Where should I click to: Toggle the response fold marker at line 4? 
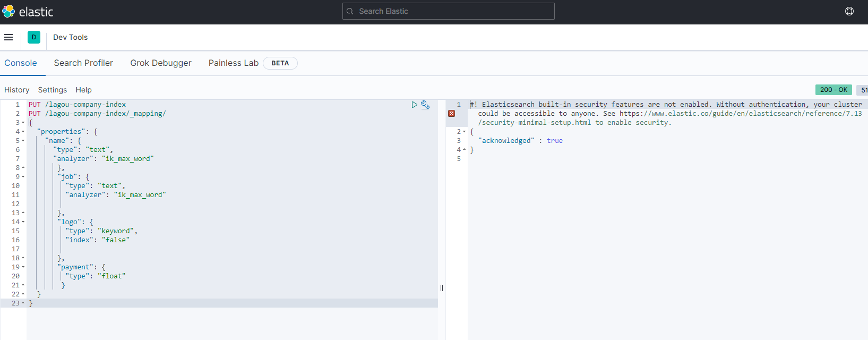464,150
